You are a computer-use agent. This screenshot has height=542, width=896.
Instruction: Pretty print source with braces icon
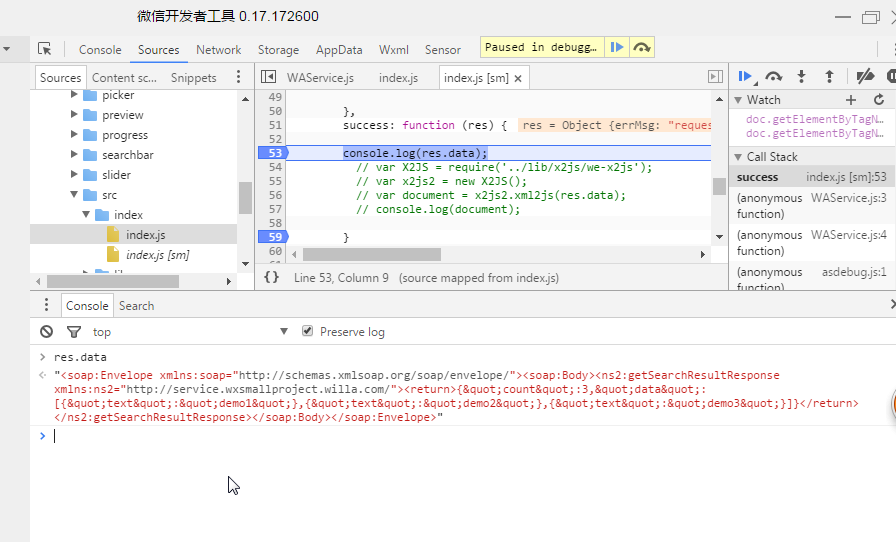coord(271,277)
